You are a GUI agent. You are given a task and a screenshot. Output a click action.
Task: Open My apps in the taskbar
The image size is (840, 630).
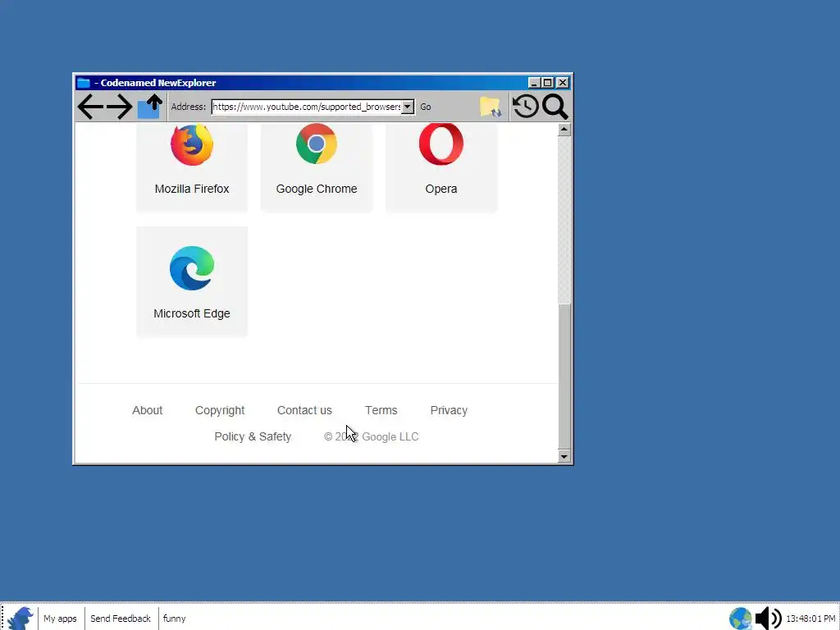(x=60, y=619)
